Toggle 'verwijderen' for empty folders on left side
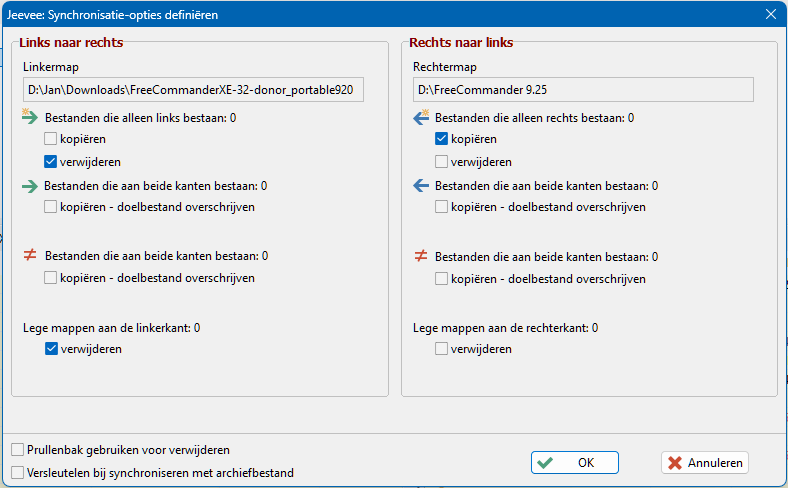 coord(51,349)
